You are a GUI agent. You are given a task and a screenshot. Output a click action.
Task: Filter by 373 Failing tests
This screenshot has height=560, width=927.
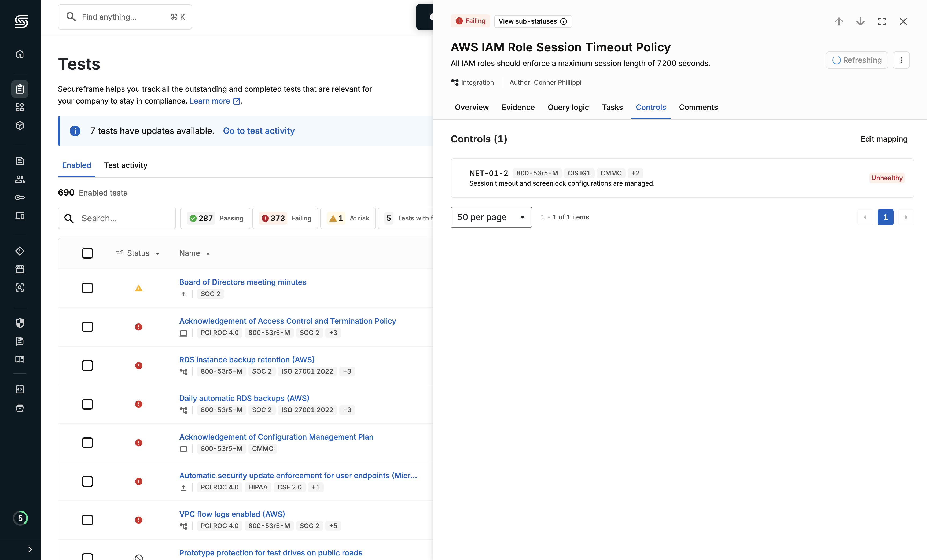285,218
